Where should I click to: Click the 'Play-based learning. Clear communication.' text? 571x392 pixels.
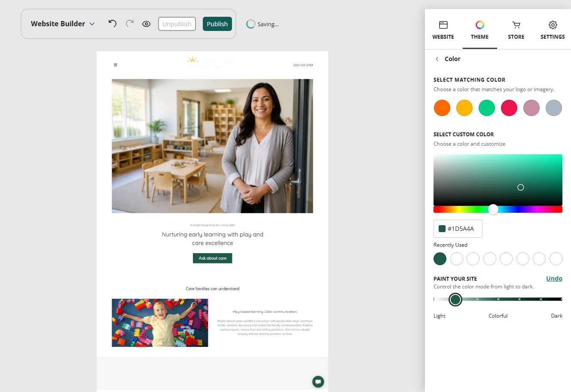click(x=265, y=312)
